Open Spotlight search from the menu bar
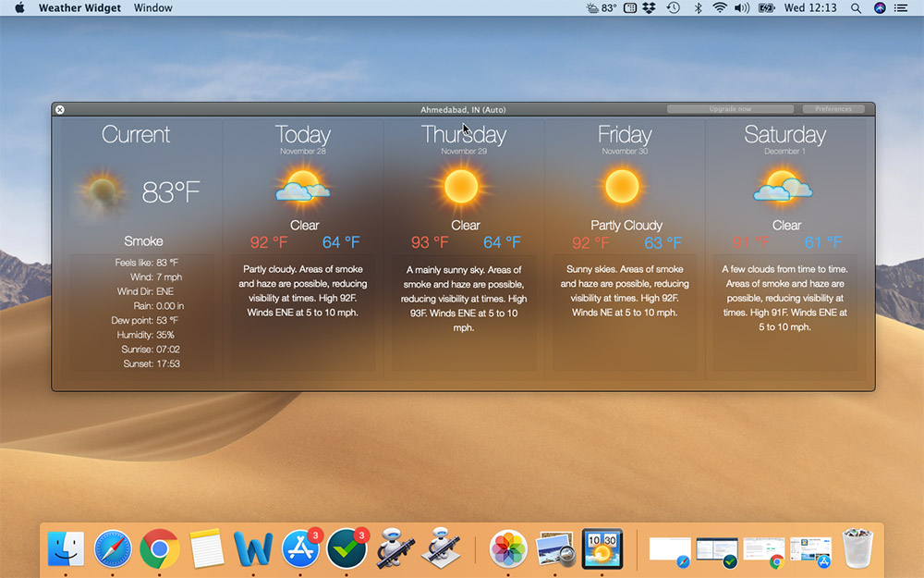The image size is (924, 578). tap(855, 7)
